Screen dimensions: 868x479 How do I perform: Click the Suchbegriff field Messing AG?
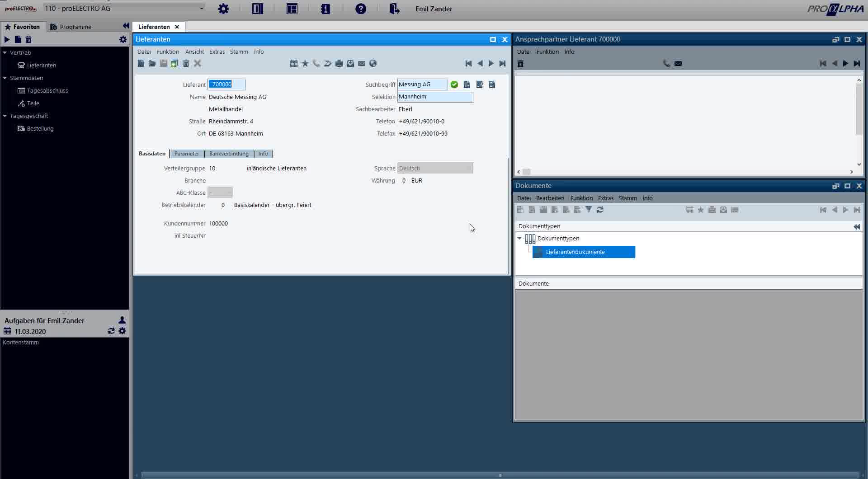pyautogui.click(x=423, y=84)
